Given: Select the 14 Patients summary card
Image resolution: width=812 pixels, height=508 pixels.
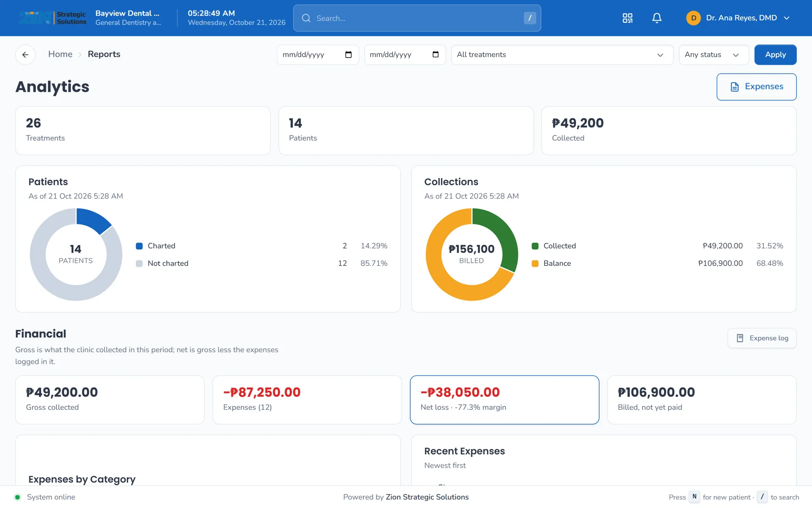Looking at the screenshot, I should [x=406, y=131].
